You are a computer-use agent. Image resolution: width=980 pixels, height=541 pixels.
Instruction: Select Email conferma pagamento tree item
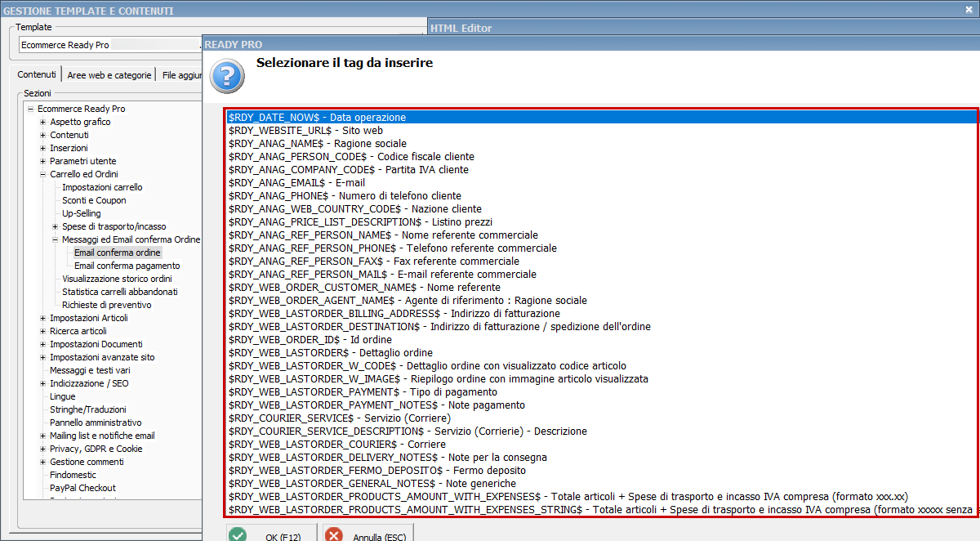point(127,266)
